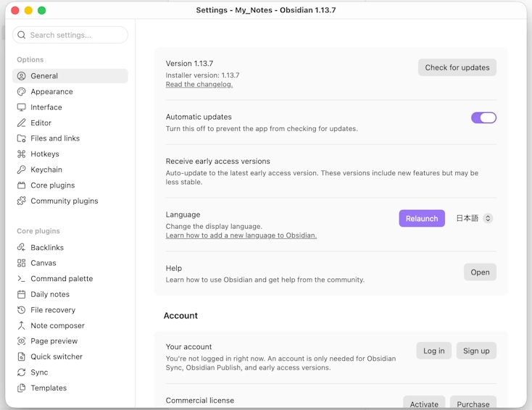
Task: Open Learn how to add a new language link
Action: tap(241, 235)
